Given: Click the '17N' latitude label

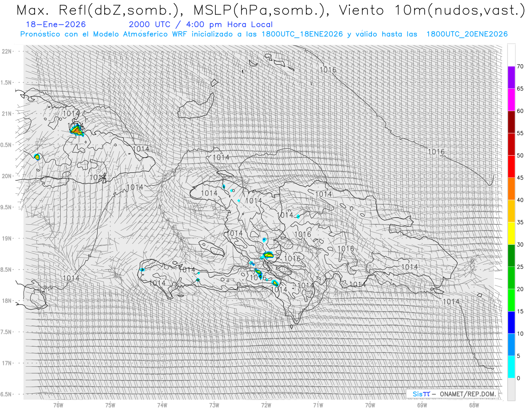Looking at the screenshot, I should click(7, 363).
